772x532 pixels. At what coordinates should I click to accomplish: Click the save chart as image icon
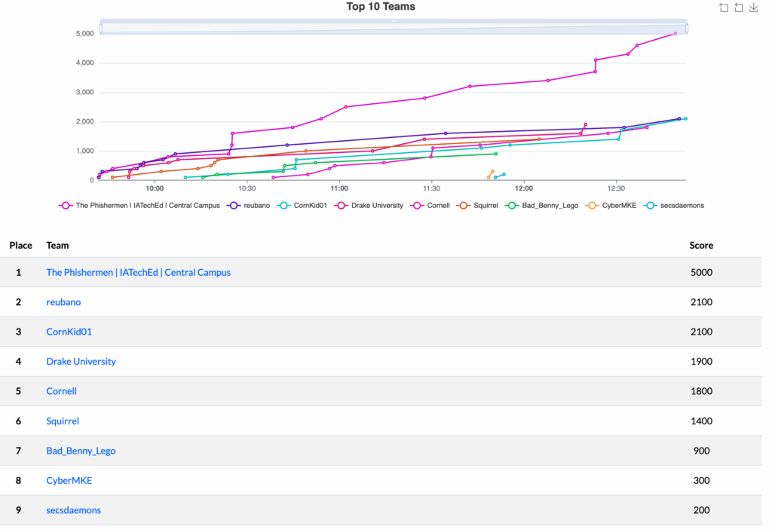tap(752, 8)
